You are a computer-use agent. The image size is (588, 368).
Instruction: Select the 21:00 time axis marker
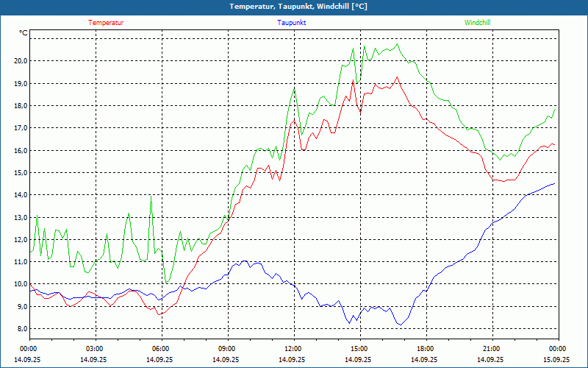(492, 349)
